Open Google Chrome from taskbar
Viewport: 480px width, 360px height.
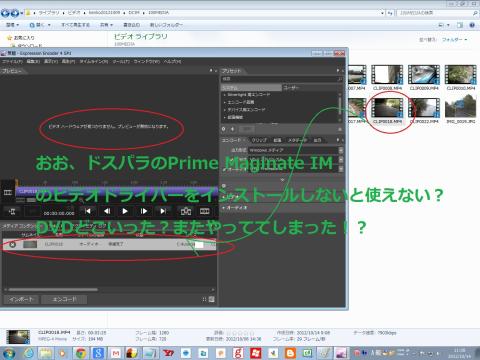pos(80,353)
